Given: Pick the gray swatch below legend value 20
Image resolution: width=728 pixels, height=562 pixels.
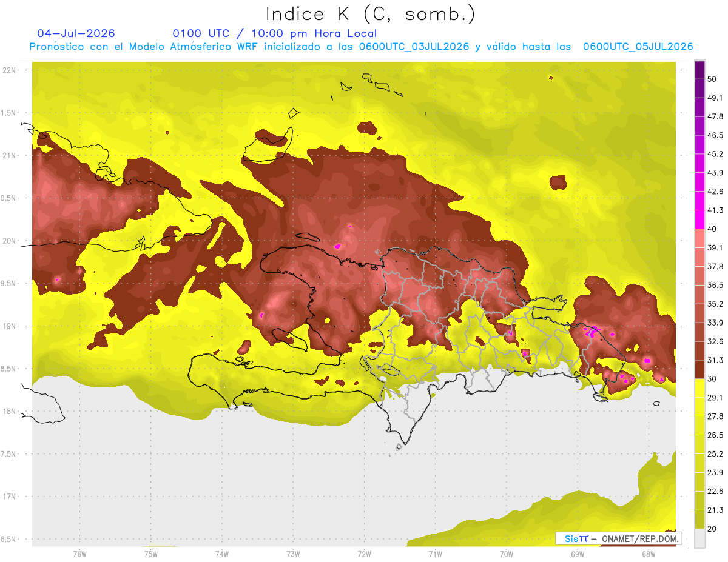Looking at the screenshot, I should tap(699, 538).
